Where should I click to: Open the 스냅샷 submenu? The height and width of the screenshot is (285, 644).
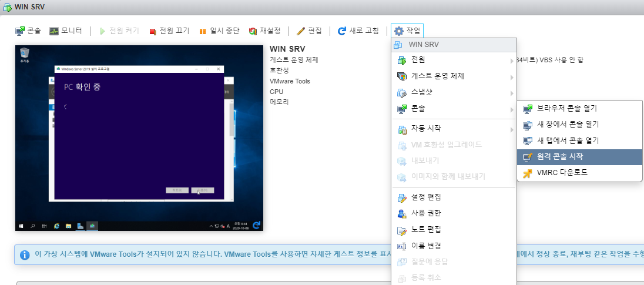(454, 93)
